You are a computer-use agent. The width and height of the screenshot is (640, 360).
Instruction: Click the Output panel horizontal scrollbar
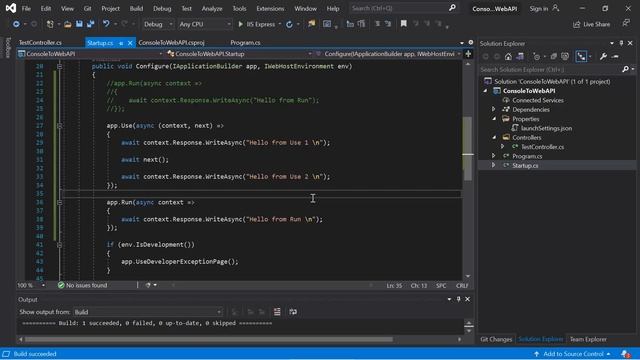(209, 339)
